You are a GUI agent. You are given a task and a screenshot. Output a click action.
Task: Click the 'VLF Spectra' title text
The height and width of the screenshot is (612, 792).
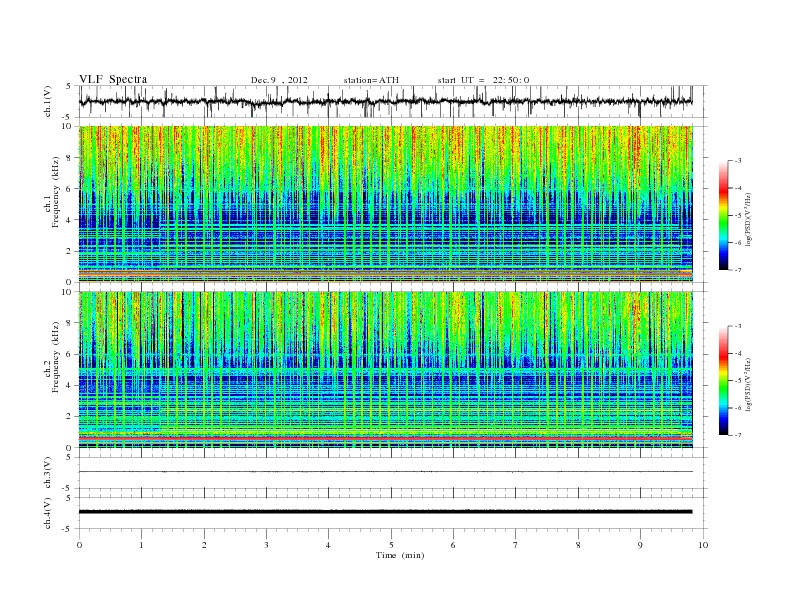coord(113,79)
